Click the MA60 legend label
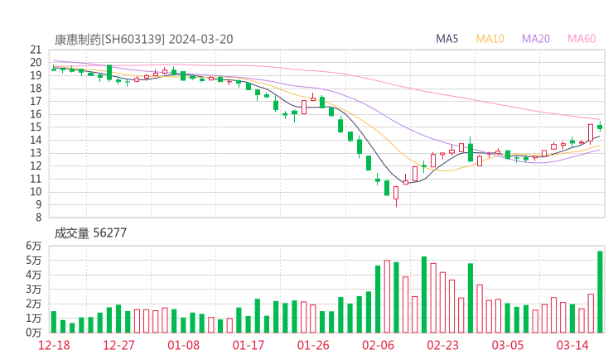Viewport: 613px width, 364px height. 582,39
